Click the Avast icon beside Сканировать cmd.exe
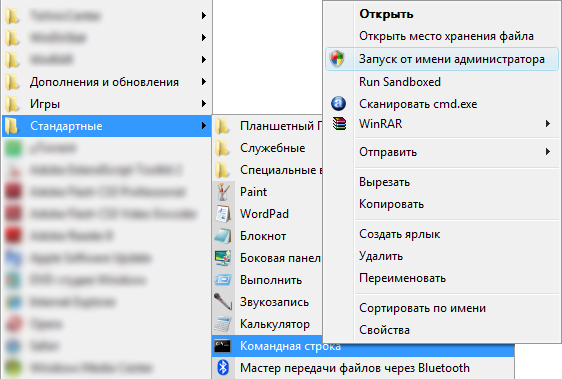This screenshot has width=562, height=379. click(338, 104)
